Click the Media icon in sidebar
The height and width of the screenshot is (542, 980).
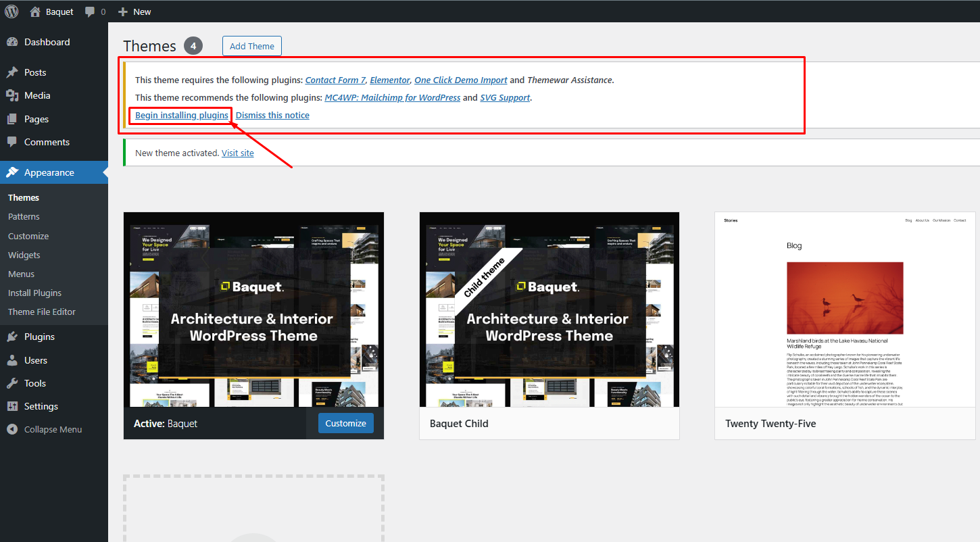(12, 95)
